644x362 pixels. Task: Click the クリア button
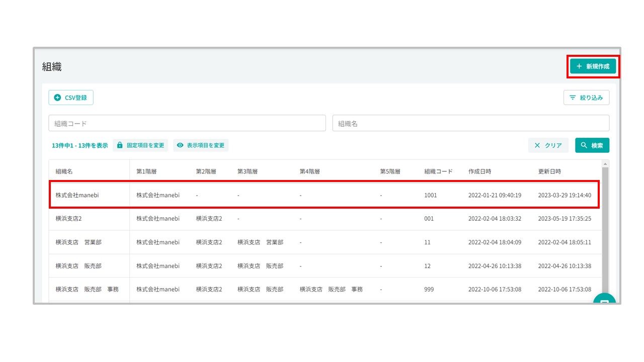point(548,145)
